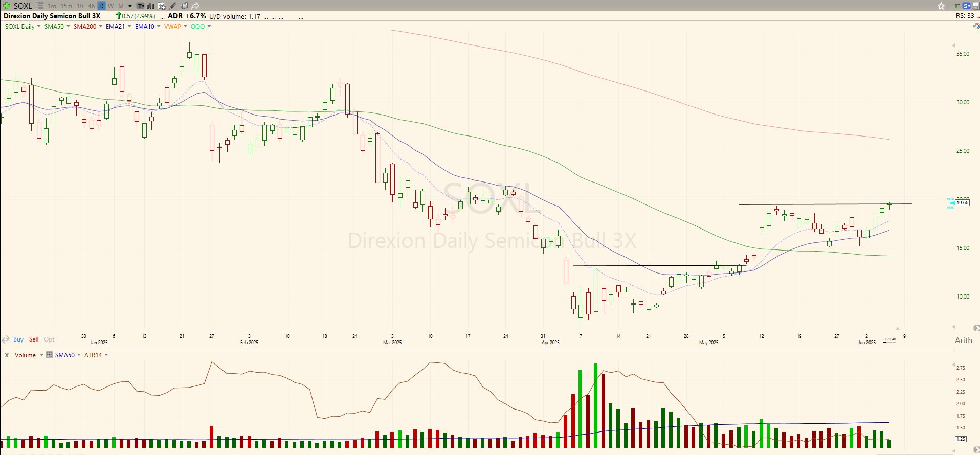
Task: Click the 0.57(2.99%) price change text
Action: [139, 16]
